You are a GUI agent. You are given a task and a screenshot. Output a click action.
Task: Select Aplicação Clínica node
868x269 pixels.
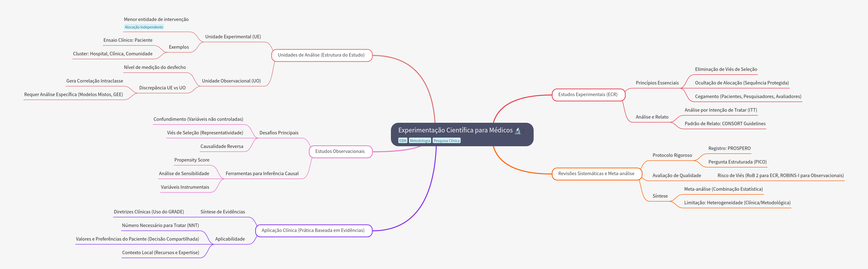(313, 230)
